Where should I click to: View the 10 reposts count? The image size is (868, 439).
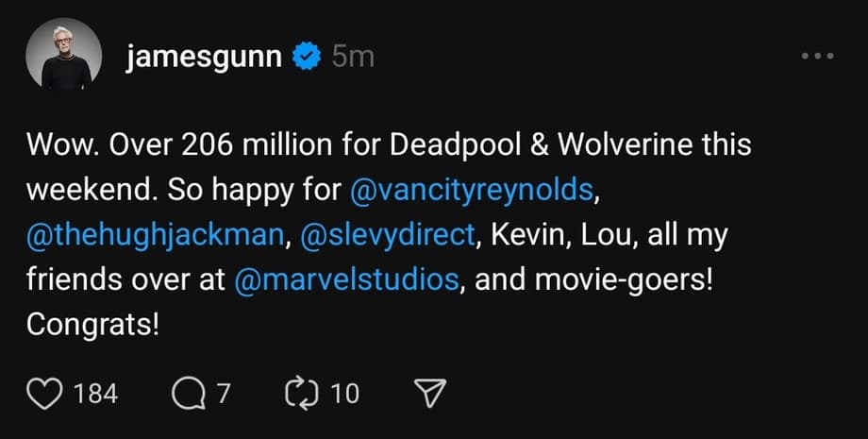coord(344,393)
